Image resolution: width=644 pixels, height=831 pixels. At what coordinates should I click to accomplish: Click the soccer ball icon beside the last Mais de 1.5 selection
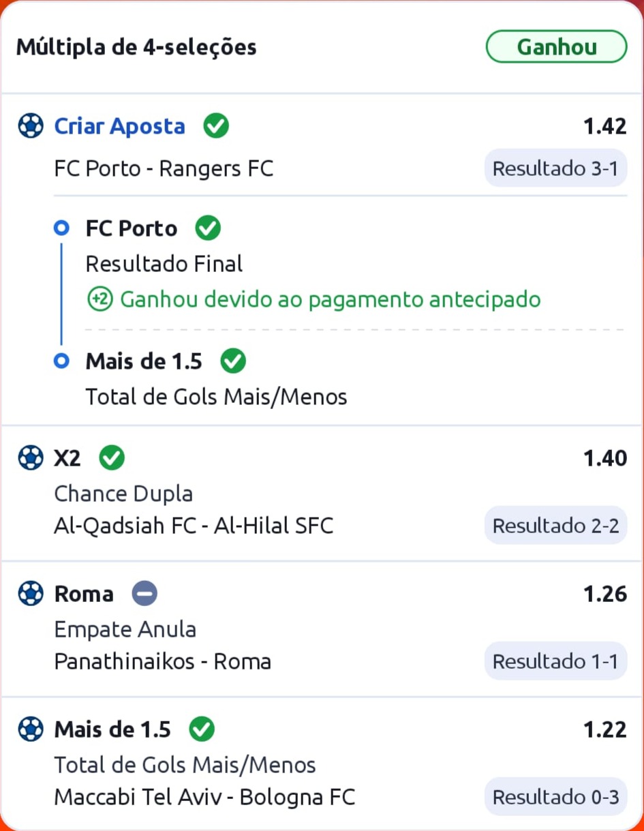tap(31, 729)
